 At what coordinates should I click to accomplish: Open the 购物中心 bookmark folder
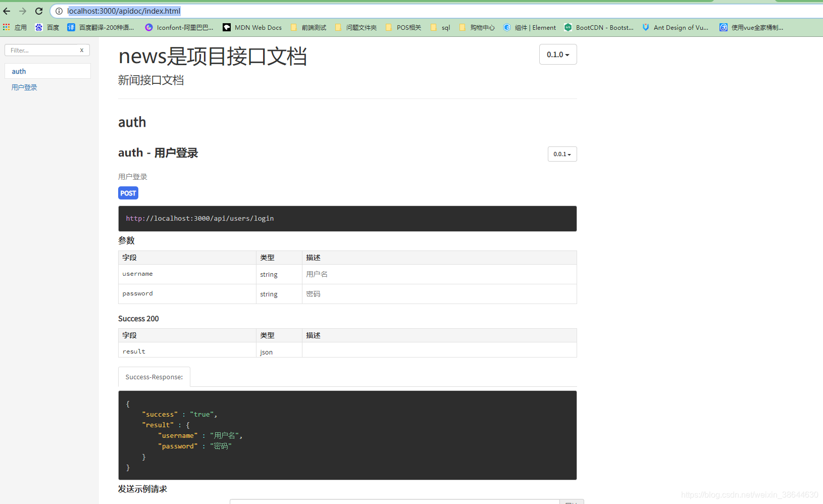click(x=477, y=27)
